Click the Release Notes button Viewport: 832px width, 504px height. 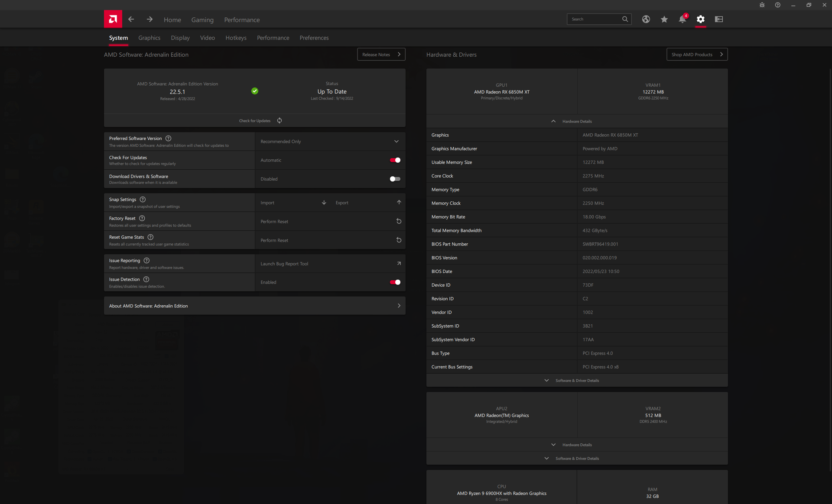click(x=381, y=55)
